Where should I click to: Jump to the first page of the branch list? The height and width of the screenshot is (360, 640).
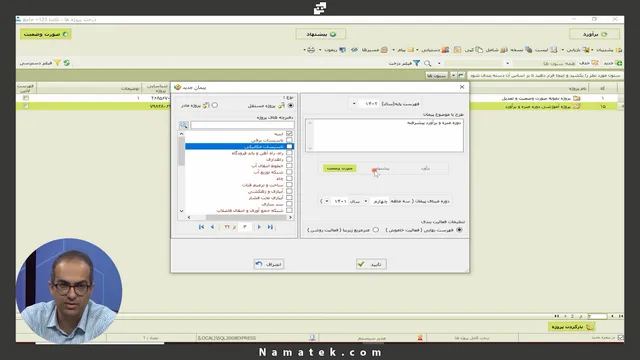tap(201, 227)
